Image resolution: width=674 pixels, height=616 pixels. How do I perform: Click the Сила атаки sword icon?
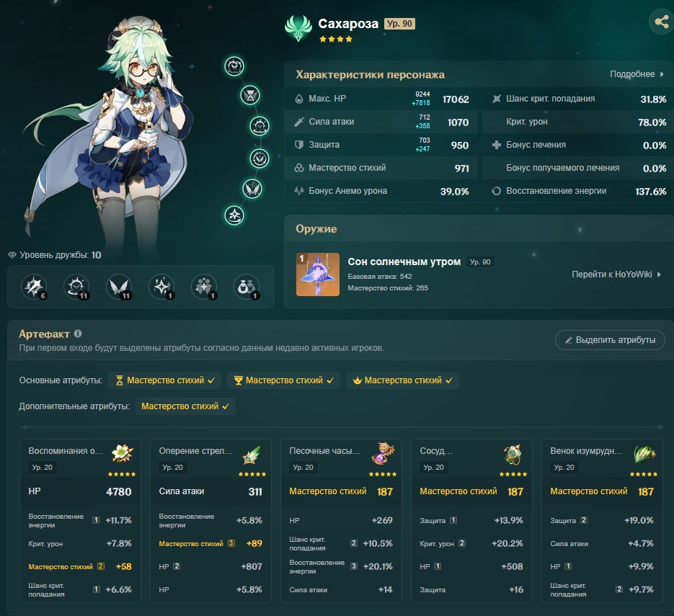[298, 122]
